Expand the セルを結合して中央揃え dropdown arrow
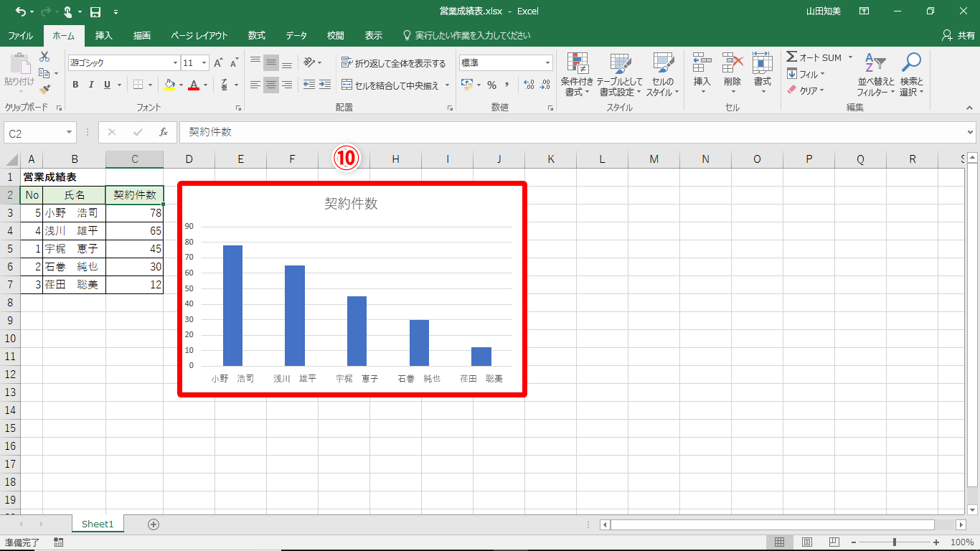980x551 pixels. pos(448,85)
